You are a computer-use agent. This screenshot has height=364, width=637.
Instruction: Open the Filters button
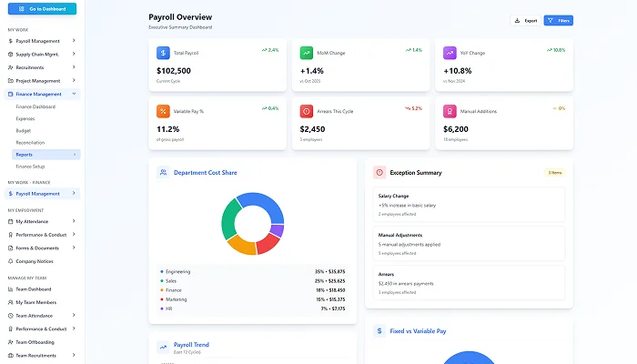pyautogui.click(x=558, y=20)
